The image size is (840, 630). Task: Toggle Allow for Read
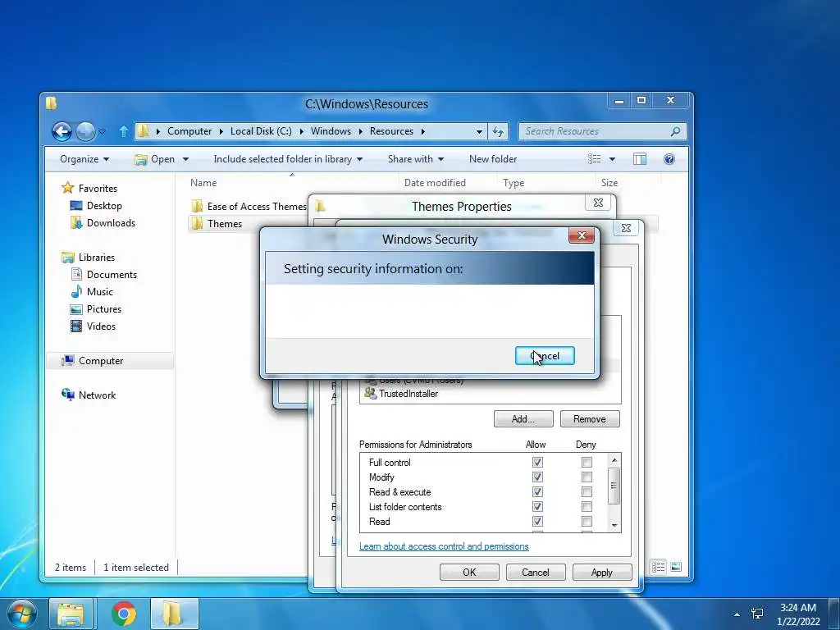537,521
